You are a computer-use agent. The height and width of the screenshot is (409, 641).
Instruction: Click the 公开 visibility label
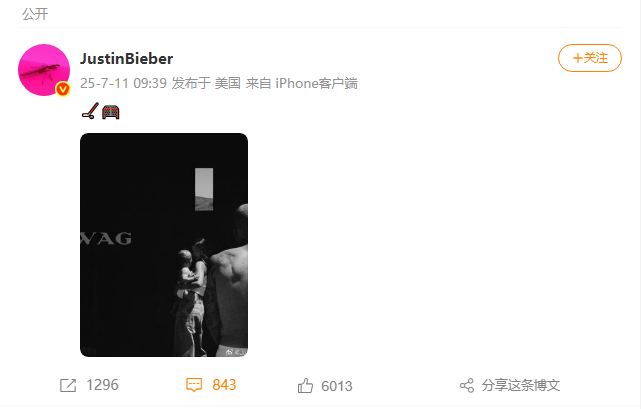point(35,14)
